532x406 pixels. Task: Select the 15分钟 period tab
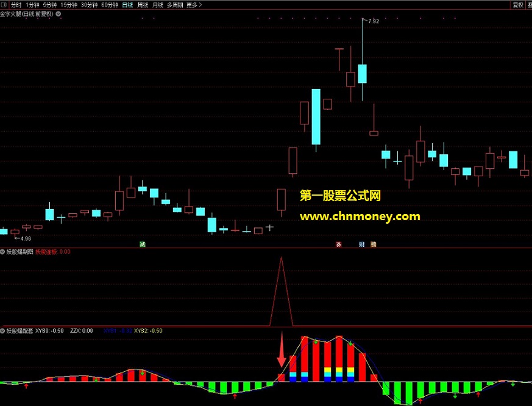pos(68,5)
